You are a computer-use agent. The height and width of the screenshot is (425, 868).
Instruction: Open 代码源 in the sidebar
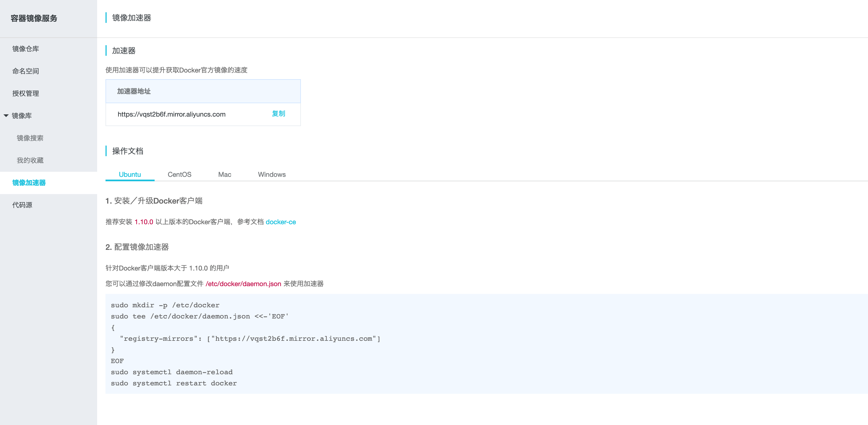coord(22,205)
